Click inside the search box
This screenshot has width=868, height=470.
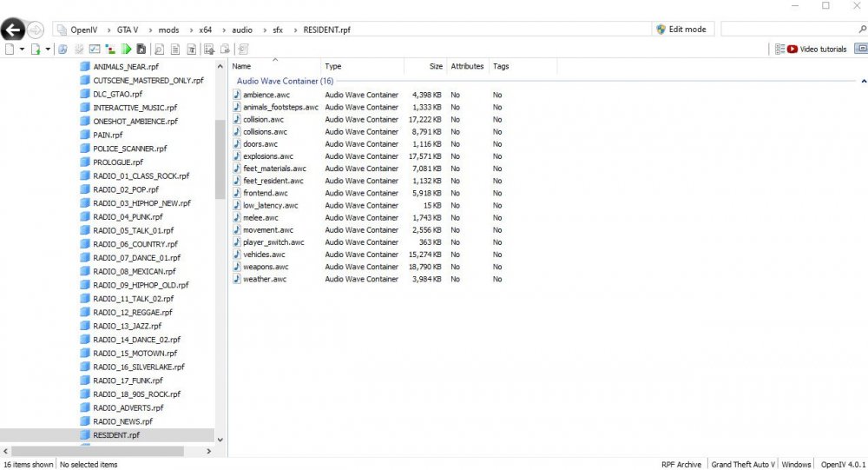[788, 30]
